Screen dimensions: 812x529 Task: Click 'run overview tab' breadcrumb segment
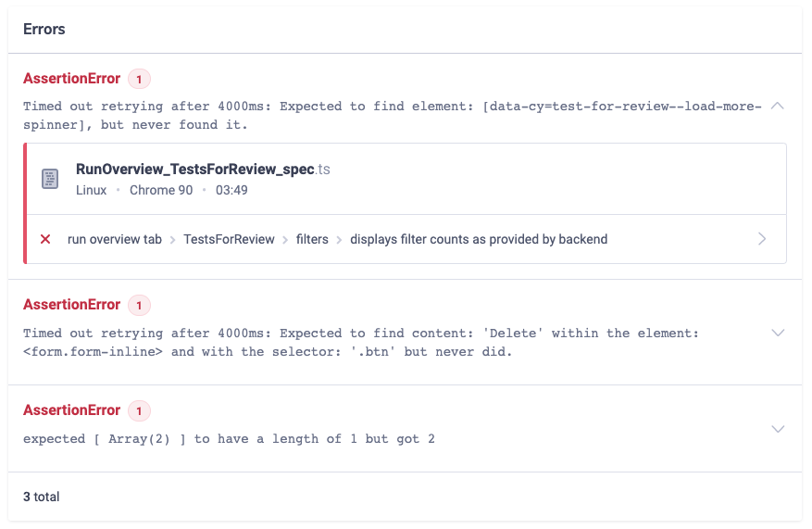tap(115, 239)
